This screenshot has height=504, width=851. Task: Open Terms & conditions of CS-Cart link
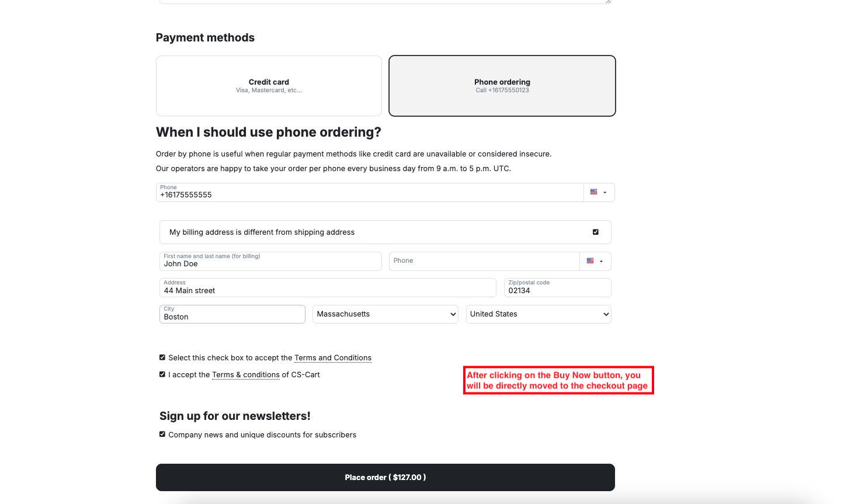pos(245,375)
